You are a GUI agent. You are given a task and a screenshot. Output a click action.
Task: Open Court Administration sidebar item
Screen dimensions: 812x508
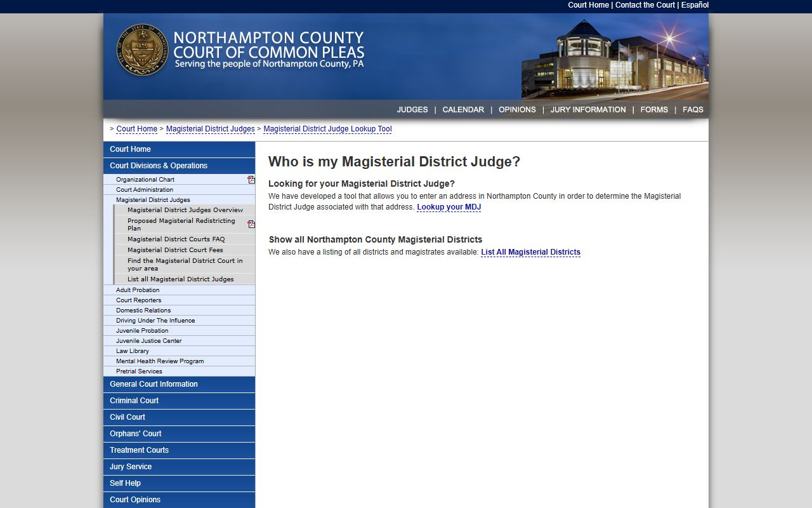(179, 190)
